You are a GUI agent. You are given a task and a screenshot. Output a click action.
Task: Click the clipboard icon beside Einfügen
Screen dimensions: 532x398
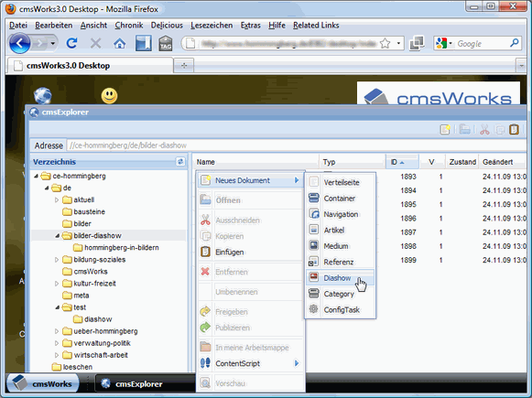[205, 252]
